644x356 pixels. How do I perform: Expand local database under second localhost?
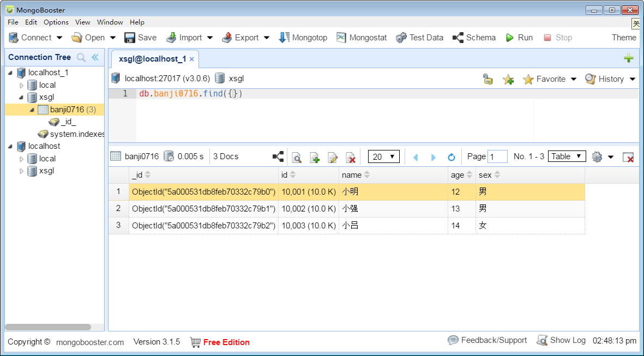pos(22,159)
